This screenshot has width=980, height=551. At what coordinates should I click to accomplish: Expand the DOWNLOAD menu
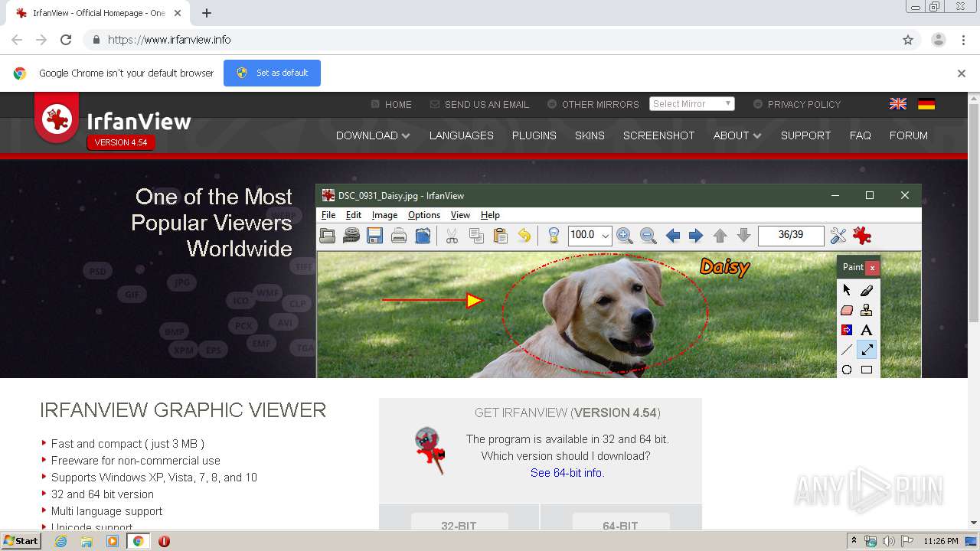[x=373, y=135]
